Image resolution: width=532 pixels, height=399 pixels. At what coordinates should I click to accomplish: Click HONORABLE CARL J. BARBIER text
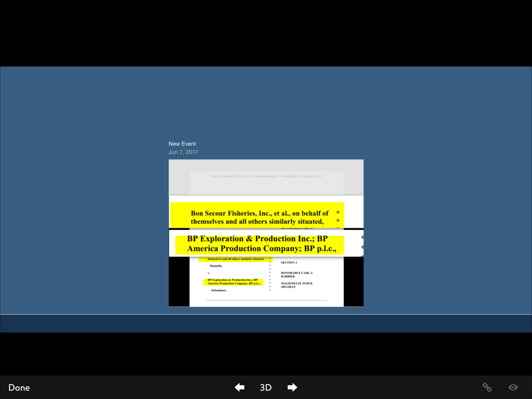coord(297,275)
